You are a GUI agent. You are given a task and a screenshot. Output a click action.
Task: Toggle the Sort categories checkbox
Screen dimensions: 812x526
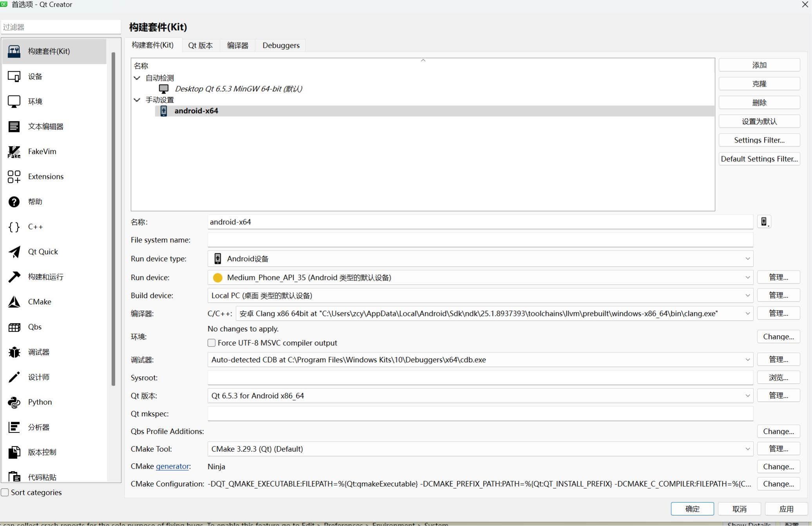(x=5, y=493)
